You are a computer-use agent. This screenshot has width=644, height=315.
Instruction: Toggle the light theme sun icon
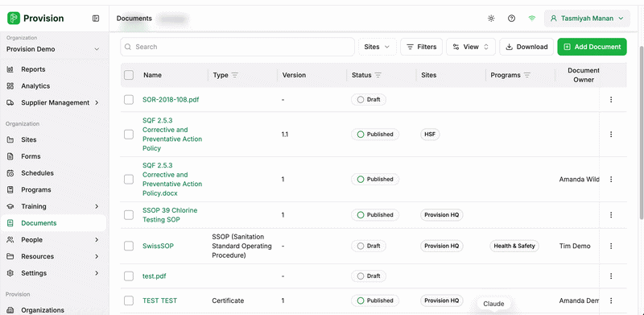pyautogui.click(x=491, y=18)
